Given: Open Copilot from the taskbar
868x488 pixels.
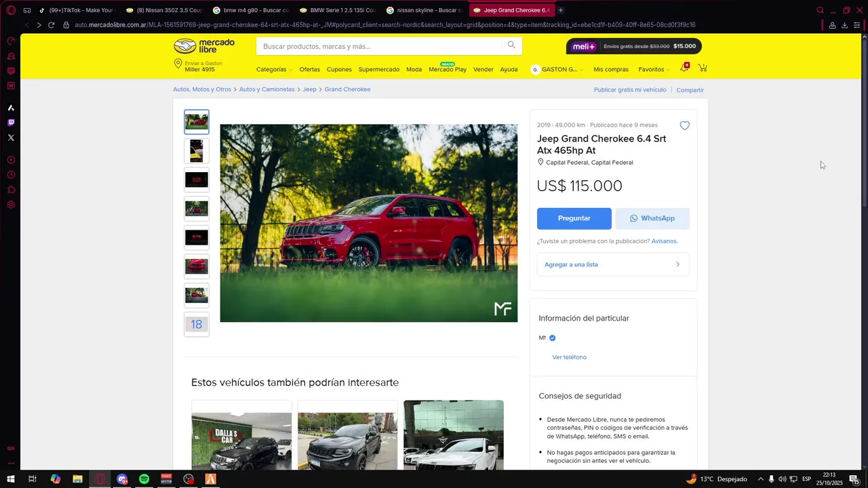Looking at the screenshot, I should coord(56,479).
